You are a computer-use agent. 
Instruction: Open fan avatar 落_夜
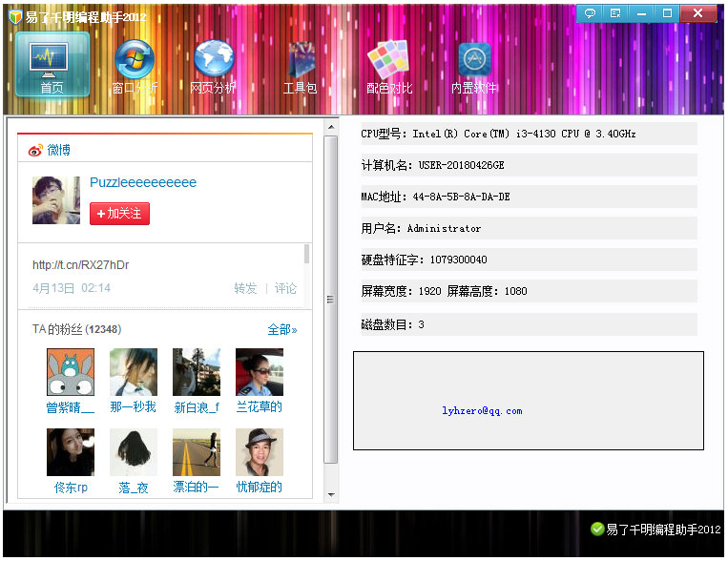point(134,452)
